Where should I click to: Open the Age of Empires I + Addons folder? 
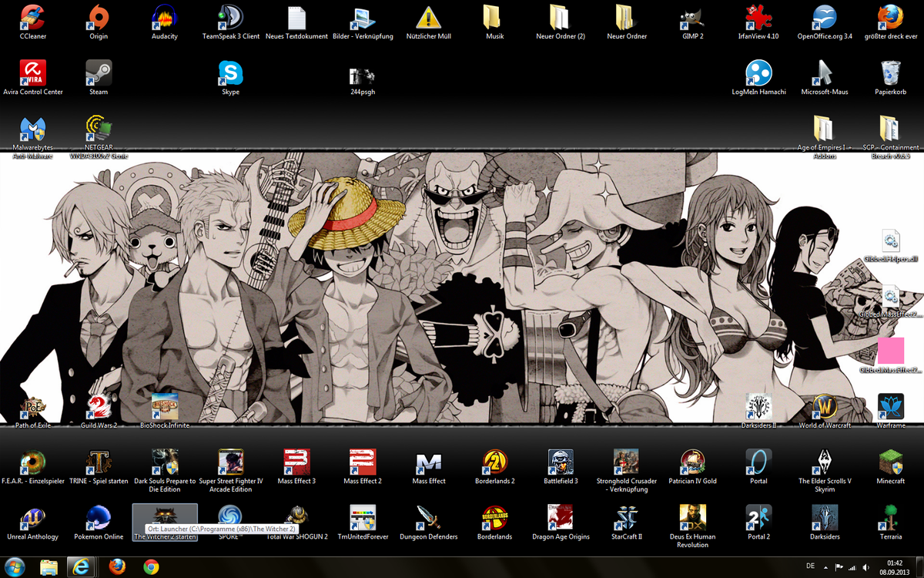click(825, 128)
